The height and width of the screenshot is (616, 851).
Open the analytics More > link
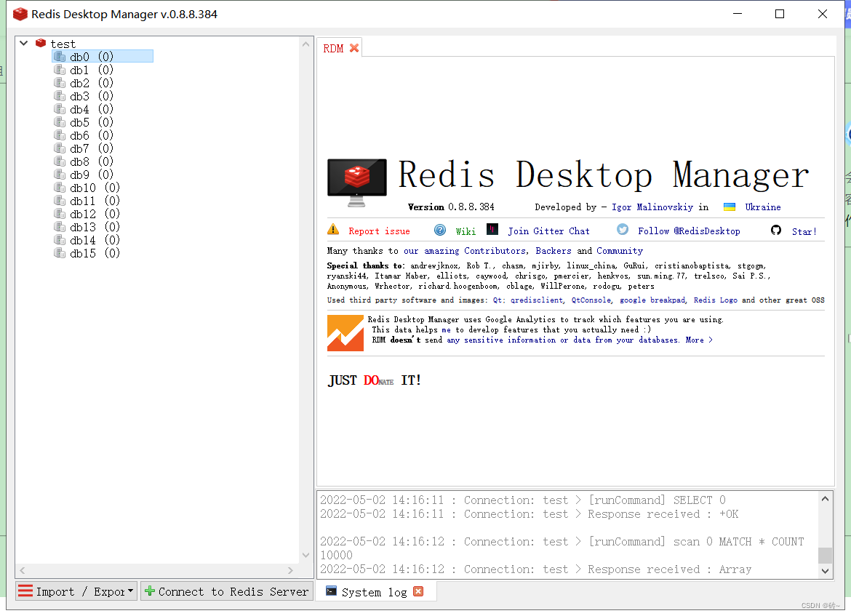(x=699, y=340)
